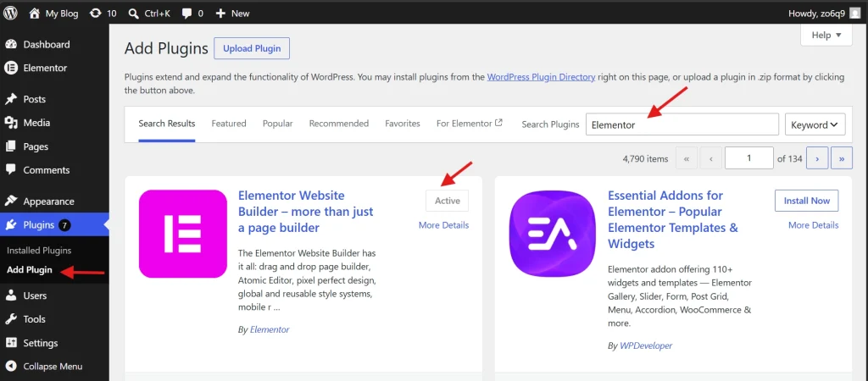The image size is (868, 381).
Task: Click the Media icon in sidebar
Action: coord(11,123)
